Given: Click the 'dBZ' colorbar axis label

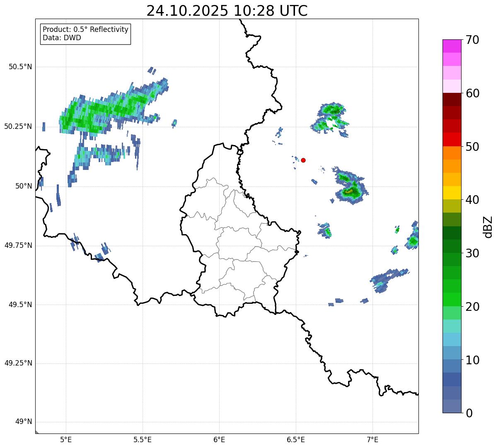Looking at the screenshot, I should 488,227.
